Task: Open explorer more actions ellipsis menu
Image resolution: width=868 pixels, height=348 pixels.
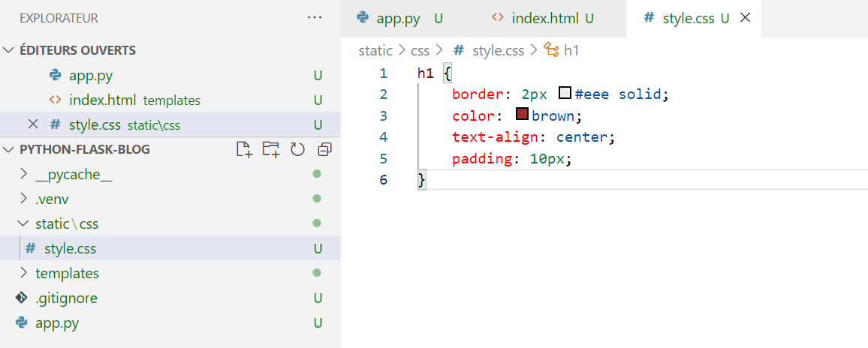Action: 314,18
